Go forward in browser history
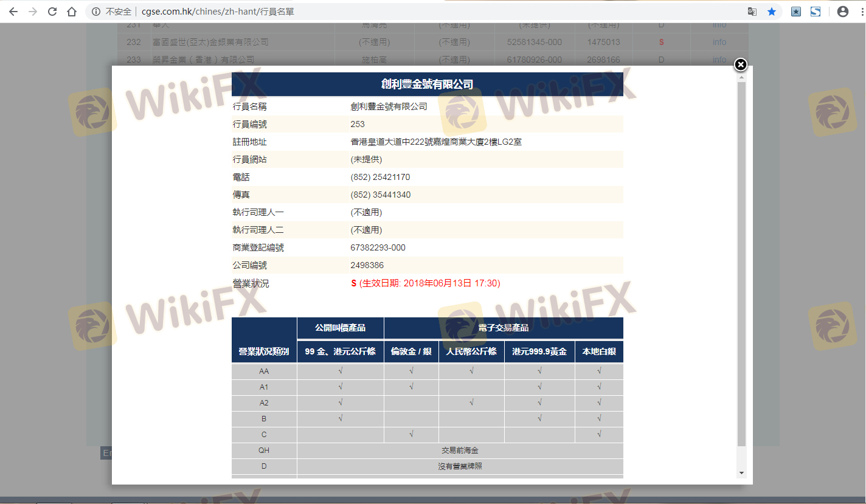 [x=33, y=12]
